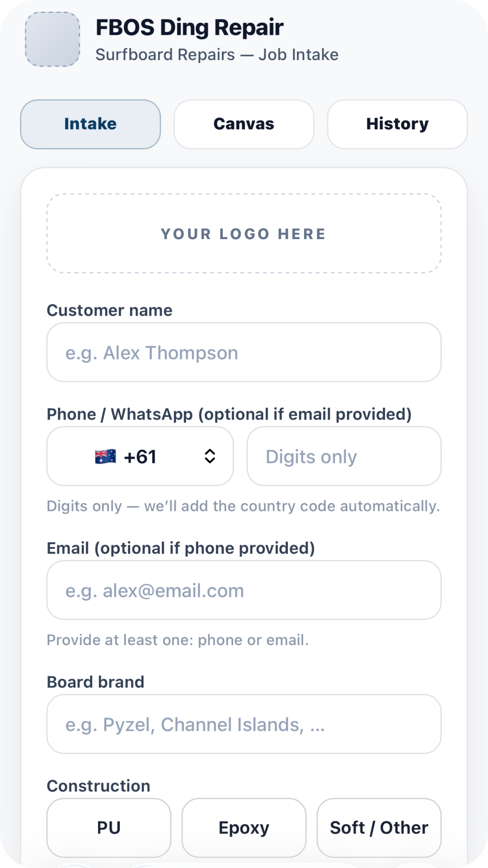Click the up-down chevron in the country code selector
Viewport: 488px width, 868px height.
[210, 456]
